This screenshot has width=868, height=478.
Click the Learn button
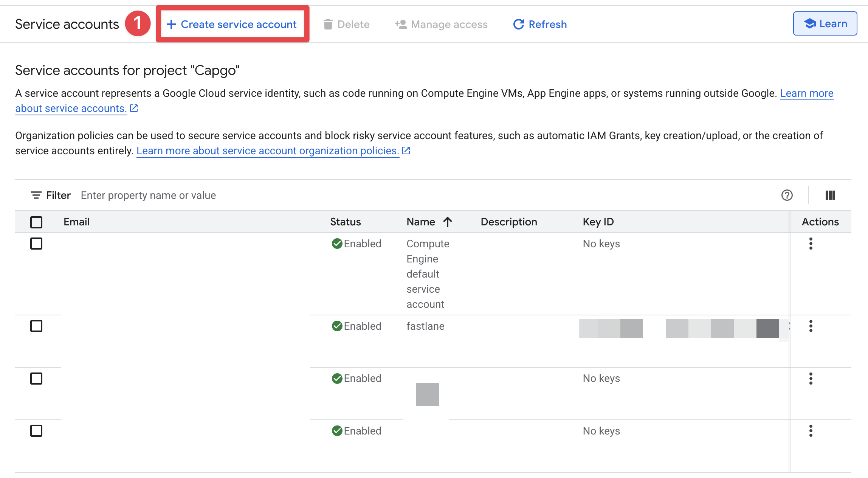[825, 23]
